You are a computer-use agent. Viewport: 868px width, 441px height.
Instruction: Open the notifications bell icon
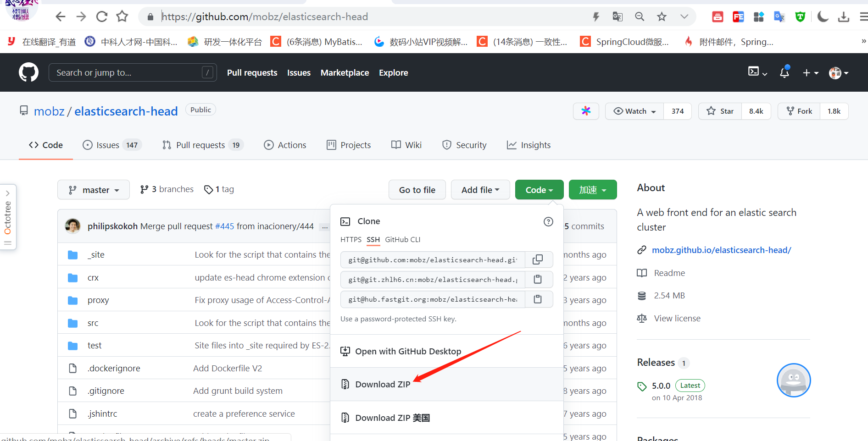[x=785, y=72]
